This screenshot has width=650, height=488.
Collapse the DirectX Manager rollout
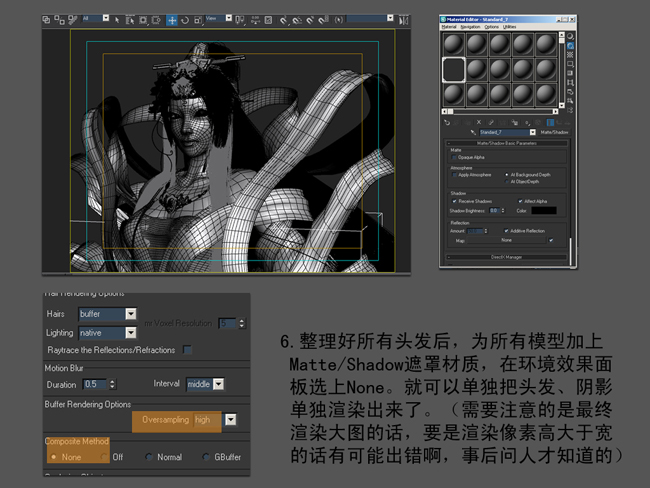coord(507,257)
